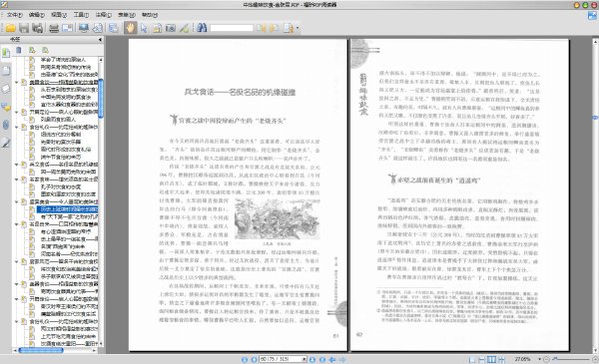
Task: Click the delete bookmark trash icon
Action: click(x=19, y=50)
